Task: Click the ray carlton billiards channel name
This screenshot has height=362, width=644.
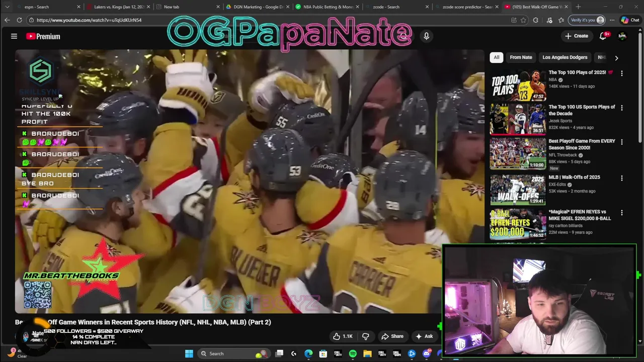Action: tap(566, 225)
